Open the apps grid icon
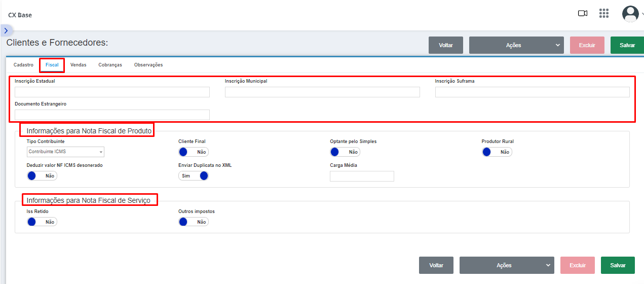 [x=604, y=14]
